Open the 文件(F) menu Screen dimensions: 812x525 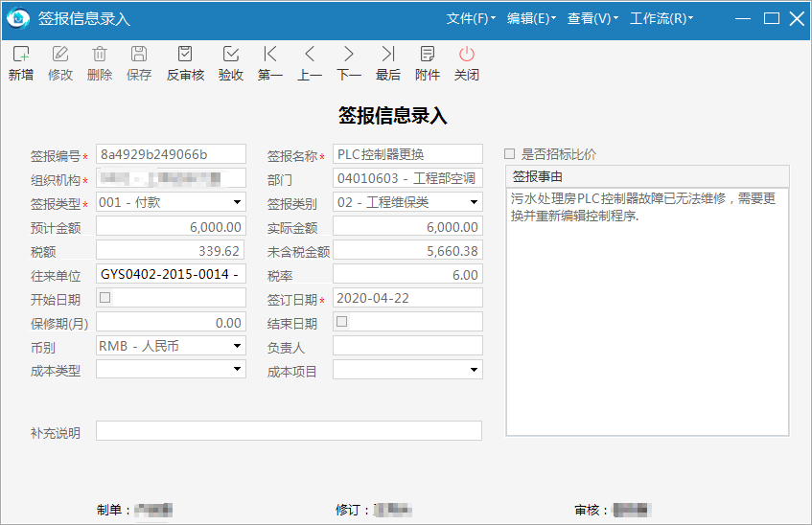click(471, 18)
